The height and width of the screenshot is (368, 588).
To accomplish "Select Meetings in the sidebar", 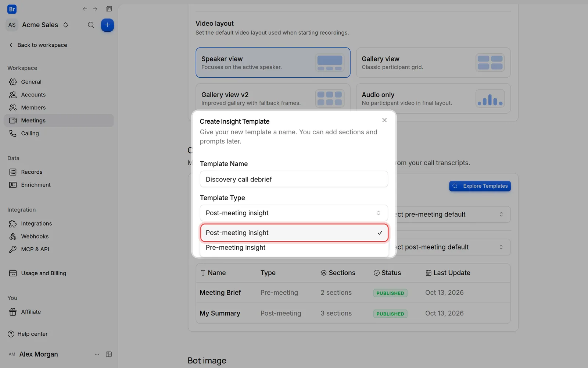I will point(59,120).
